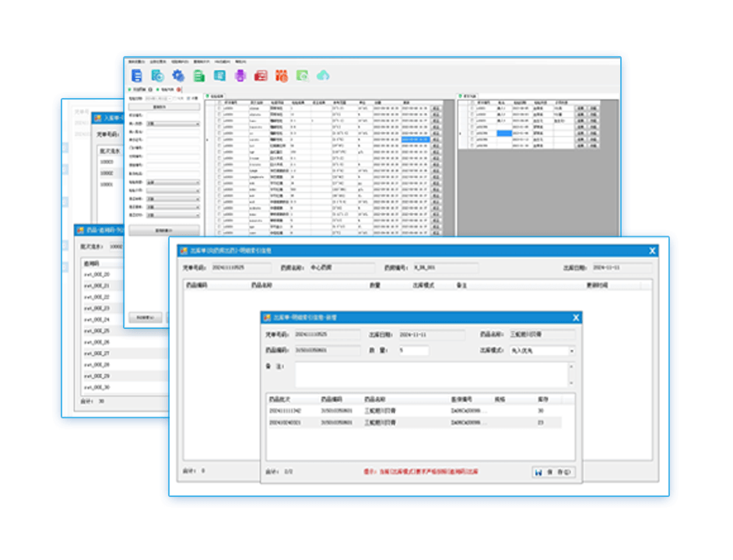Expand the first dropdown in left filter panel
The height and width of the screenshot is (560, 733).
tap(198, 124)
